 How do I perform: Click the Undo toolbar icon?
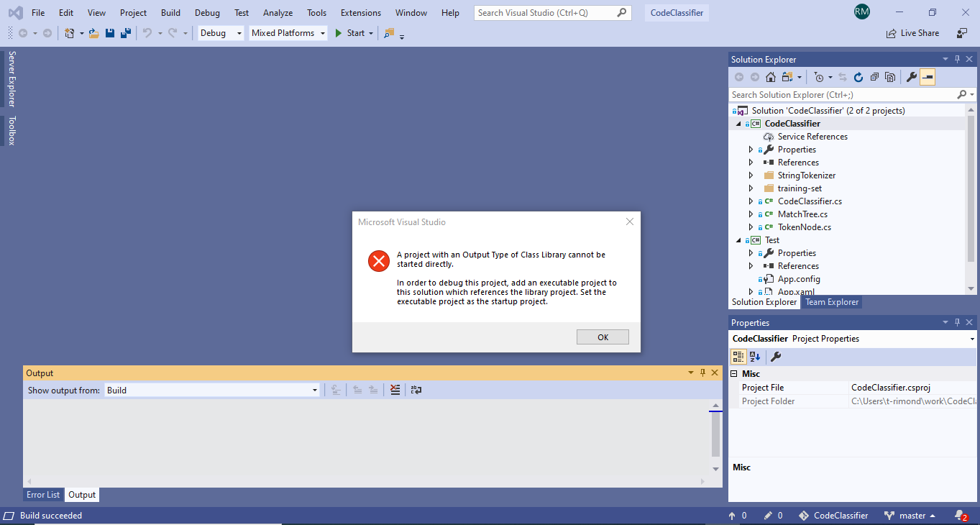pyautogui.click(x=147, y=33)
